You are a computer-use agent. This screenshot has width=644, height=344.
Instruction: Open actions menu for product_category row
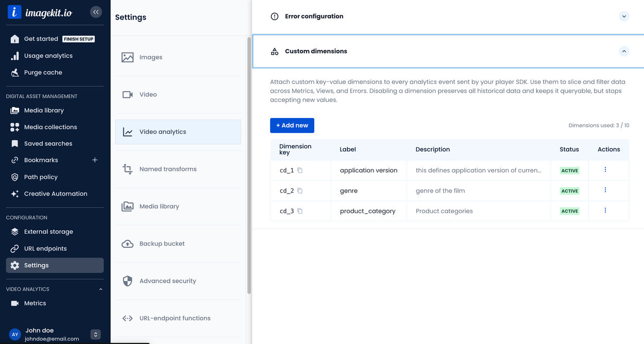605,210
